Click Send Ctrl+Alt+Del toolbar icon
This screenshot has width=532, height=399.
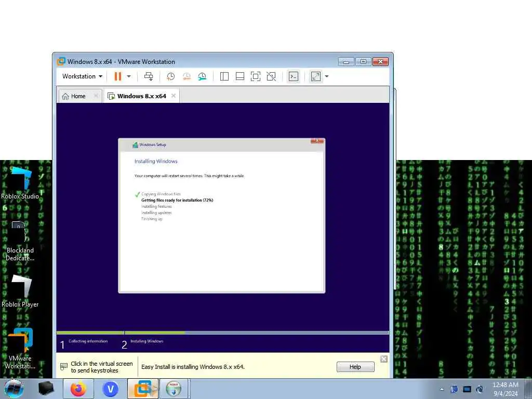[x=149, y=76]
